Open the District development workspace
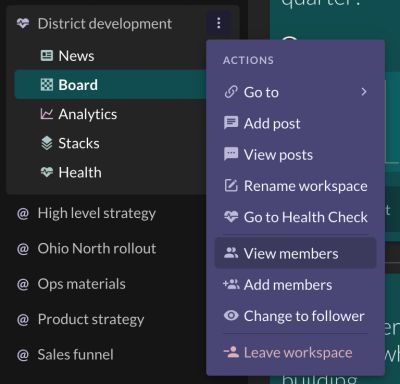Screen dimensions: 400x384 click(x=105, y=24)
